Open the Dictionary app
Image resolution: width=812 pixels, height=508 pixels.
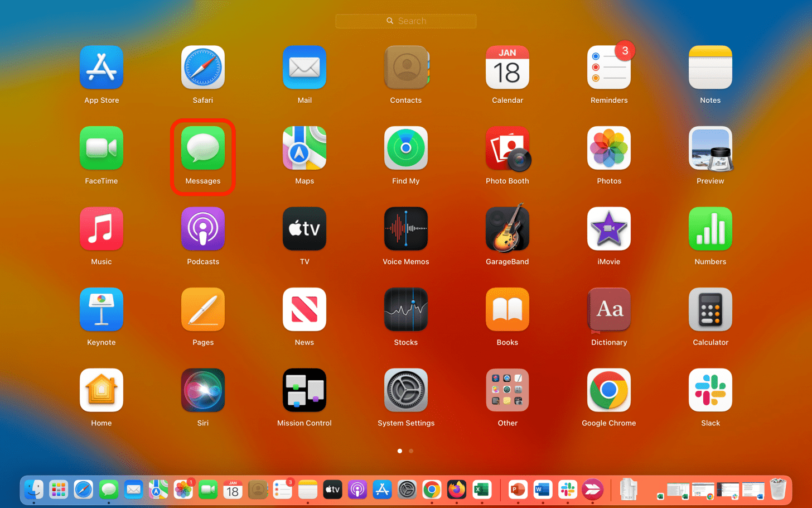608,310
